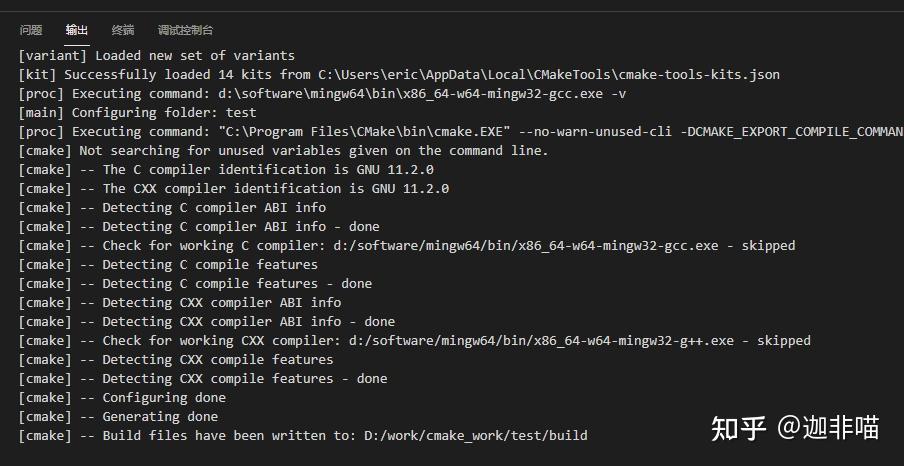The width and height of the screenshot is (904, 466).
Task: Click the CXX compiler identification GNU line
Action: (x=275, y=188)
